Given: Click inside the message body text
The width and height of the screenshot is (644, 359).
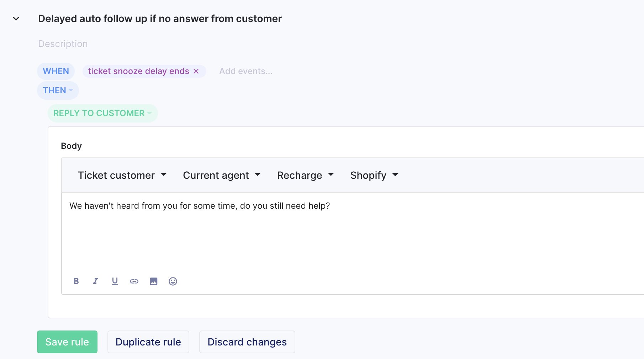Looking at the screenshot, I should (200, 206).
